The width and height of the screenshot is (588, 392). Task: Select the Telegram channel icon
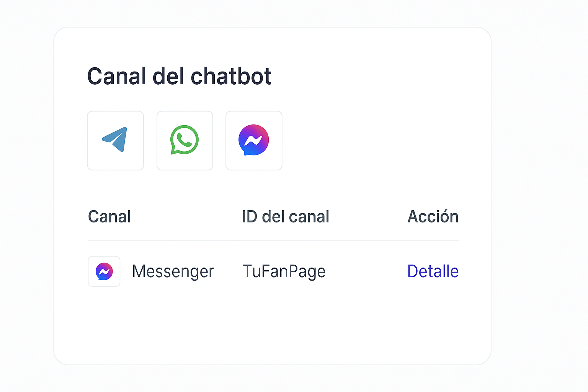(115, 140)
